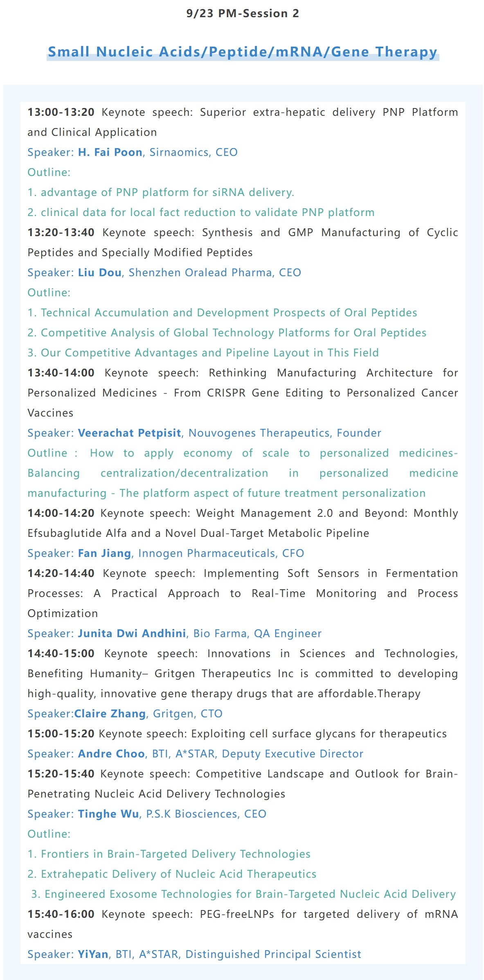Click speaker name H. Fai Poon
Viewport: 484px width, 980px height.
click(110, 152)
